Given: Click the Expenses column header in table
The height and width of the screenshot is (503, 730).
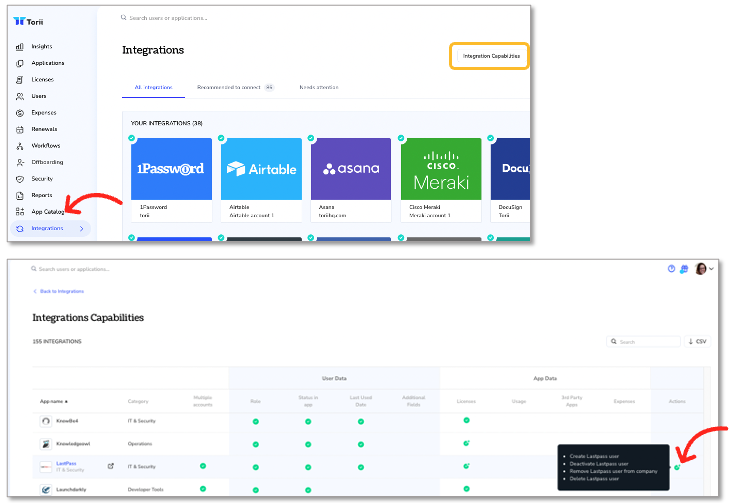Looking at the screenshot, I should coord(624,401).
